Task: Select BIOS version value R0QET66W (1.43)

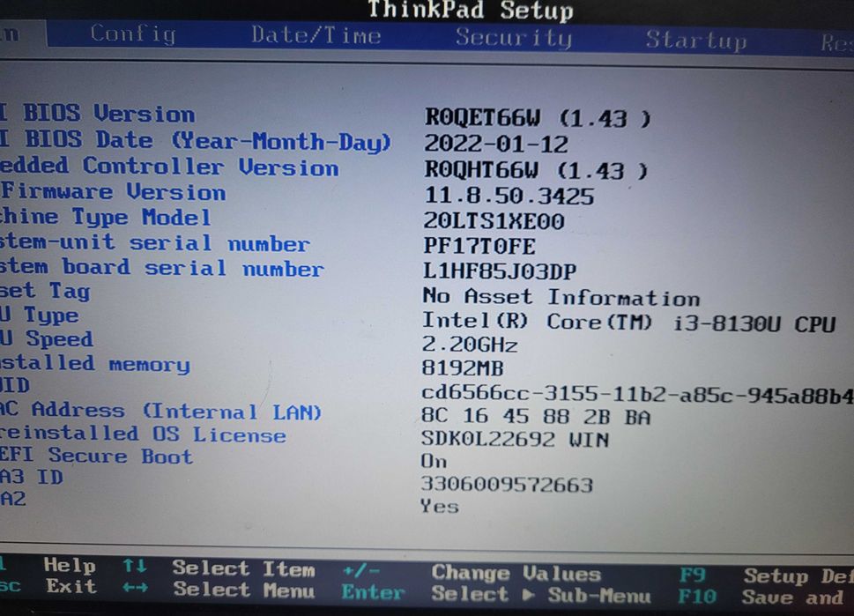Action: click(538, 118)
